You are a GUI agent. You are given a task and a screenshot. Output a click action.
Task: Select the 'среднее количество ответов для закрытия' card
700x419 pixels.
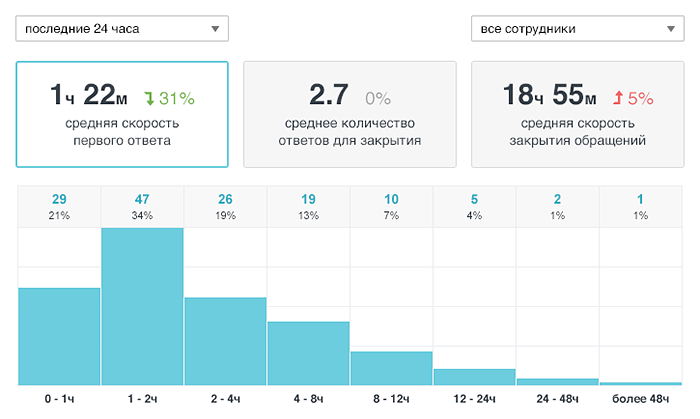[350, 115]
